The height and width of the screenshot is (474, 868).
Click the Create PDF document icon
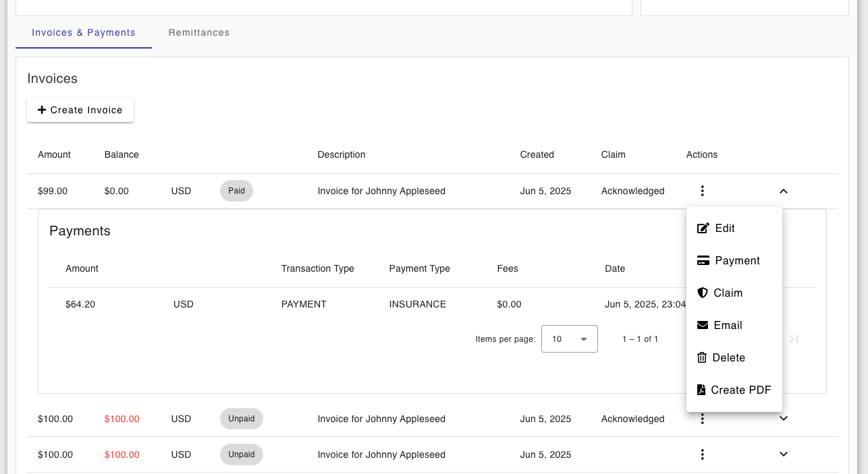tap(703, 390)
